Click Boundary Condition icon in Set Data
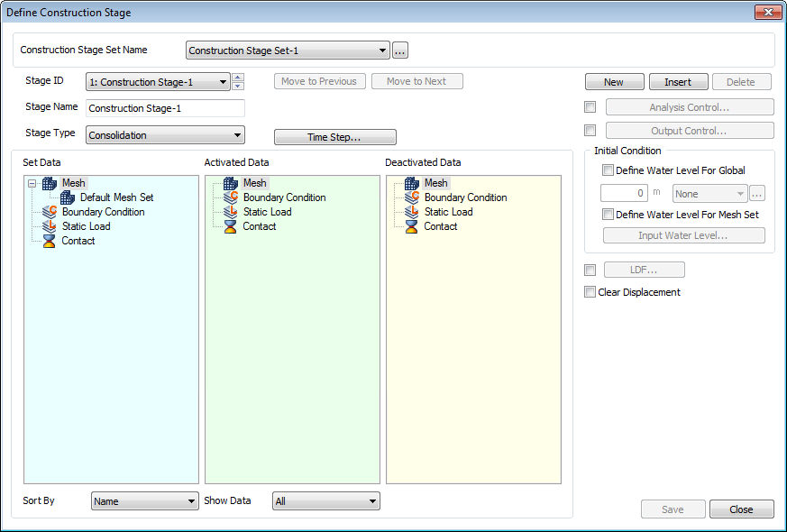Viewport: 787px width, 532px height. (50, 212)
